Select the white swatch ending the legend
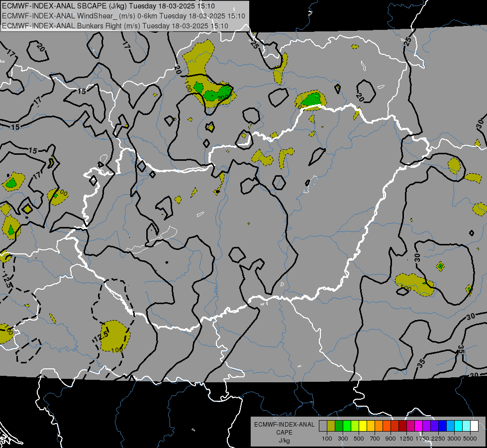The width and height of the screenshot is (487, 448). click(475, 426)
